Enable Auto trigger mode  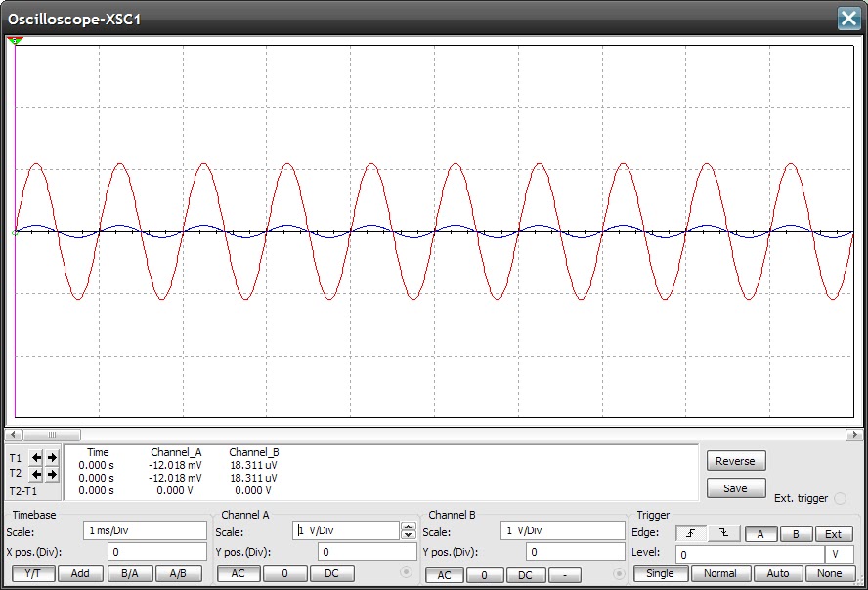click(x=778, y=573)
